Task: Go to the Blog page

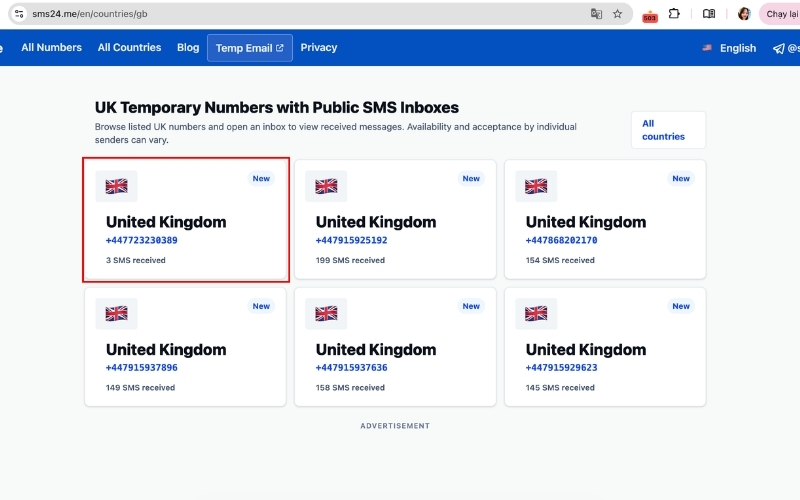Action: click(x=188, y=47)
